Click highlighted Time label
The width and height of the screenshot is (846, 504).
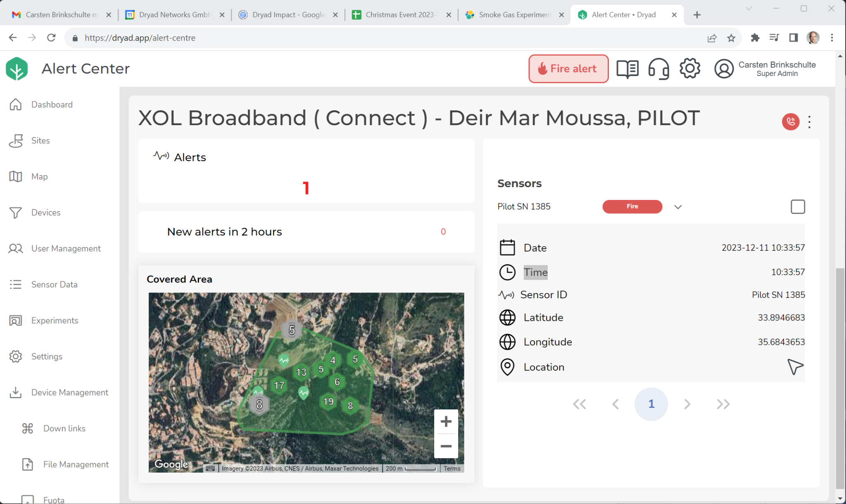(x=535, y=272)
